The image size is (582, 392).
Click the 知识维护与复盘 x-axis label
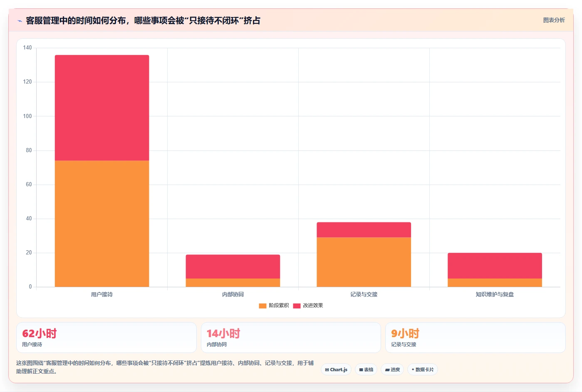tap(495, 294)
